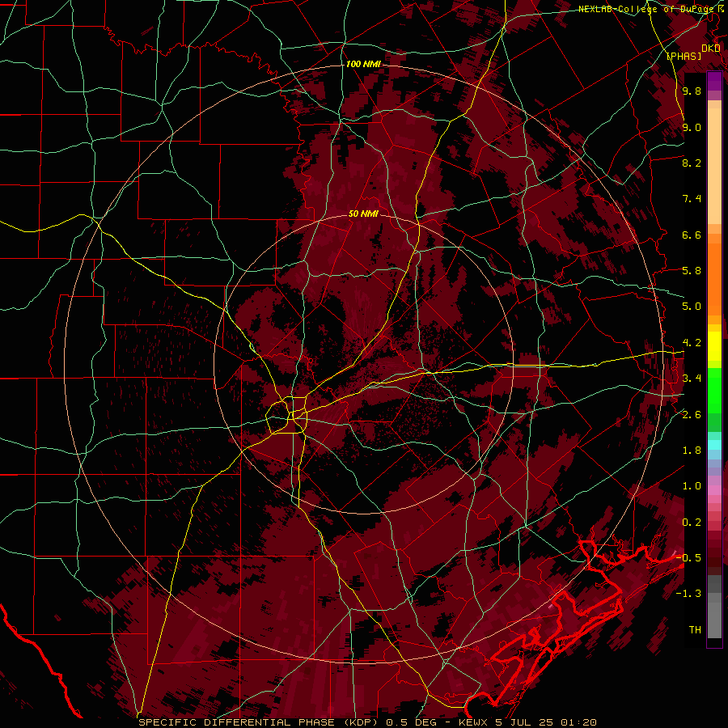
Task: Click the yellow band of the color scale
Action: (x=714, y=346)
